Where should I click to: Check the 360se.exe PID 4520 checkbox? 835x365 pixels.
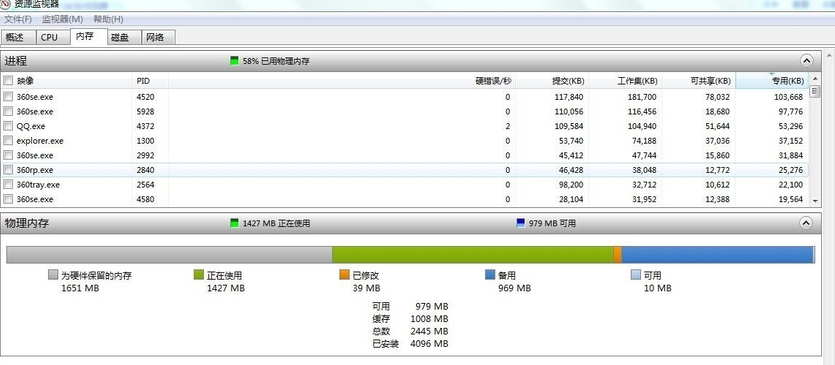pos(8,96)
